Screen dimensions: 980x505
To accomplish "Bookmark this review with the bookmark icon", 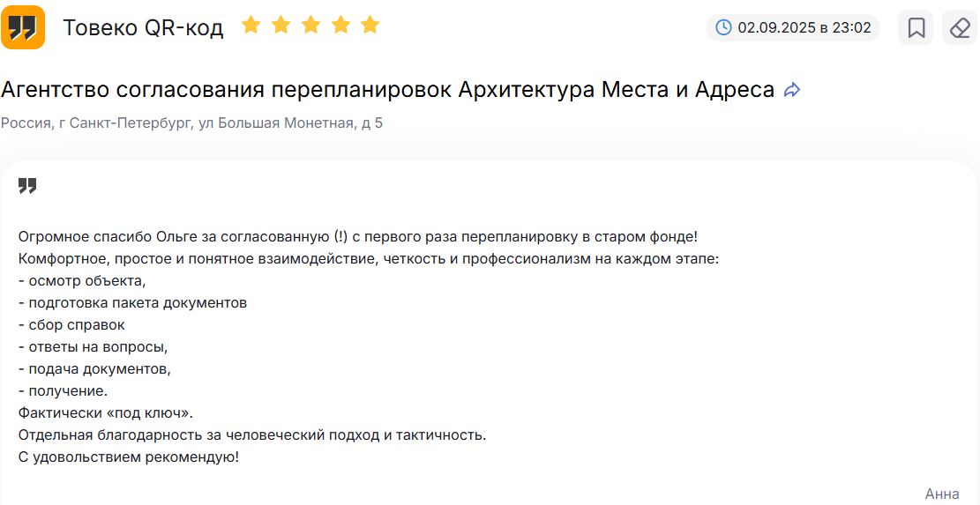I will tap(916, 27).
